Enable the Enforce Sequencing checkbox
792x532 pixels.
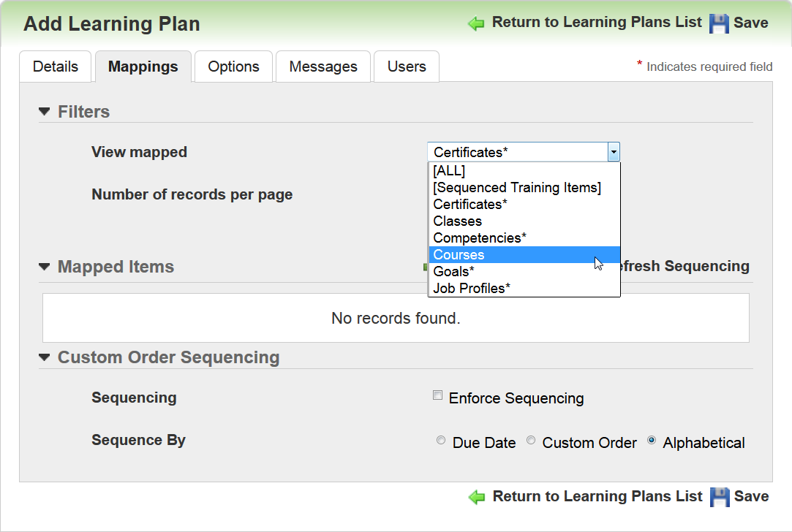click(438, 395)
